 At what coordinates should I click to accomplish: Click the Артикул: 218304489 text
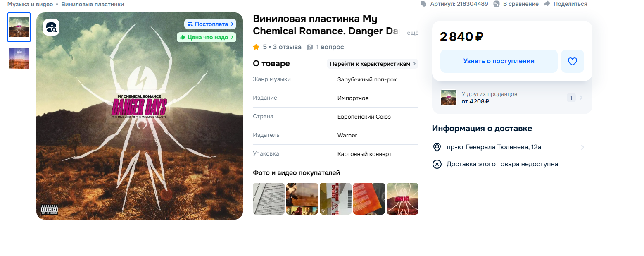coord(459,4)
